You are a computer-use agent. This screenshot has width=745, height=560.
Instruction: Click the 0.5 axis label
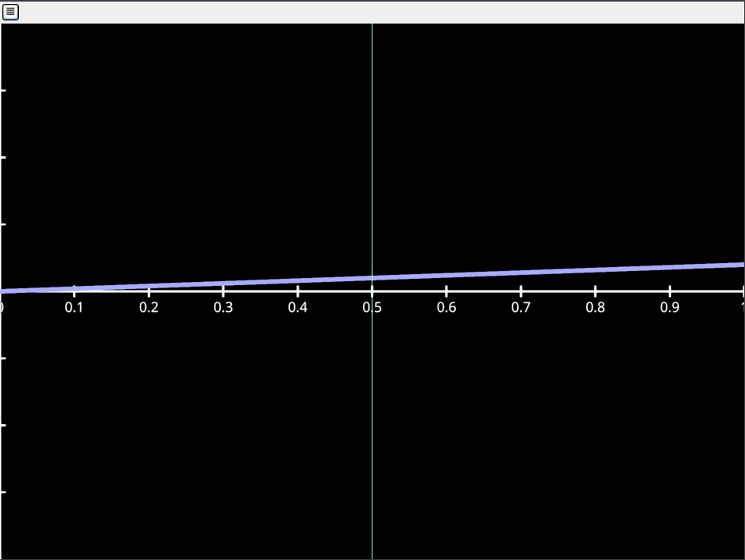[x=372, y=307]
